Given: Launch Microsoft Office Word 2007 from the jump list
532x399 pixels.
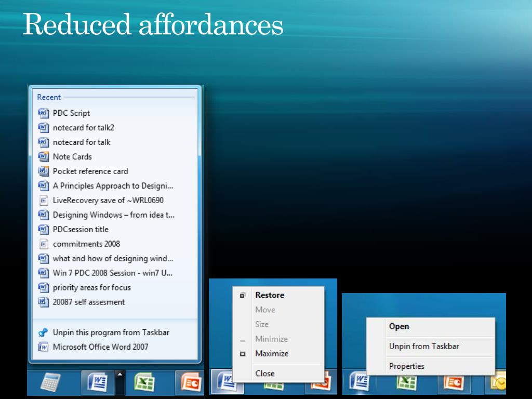Looking at the screenshot, I should tap(115, 347).
